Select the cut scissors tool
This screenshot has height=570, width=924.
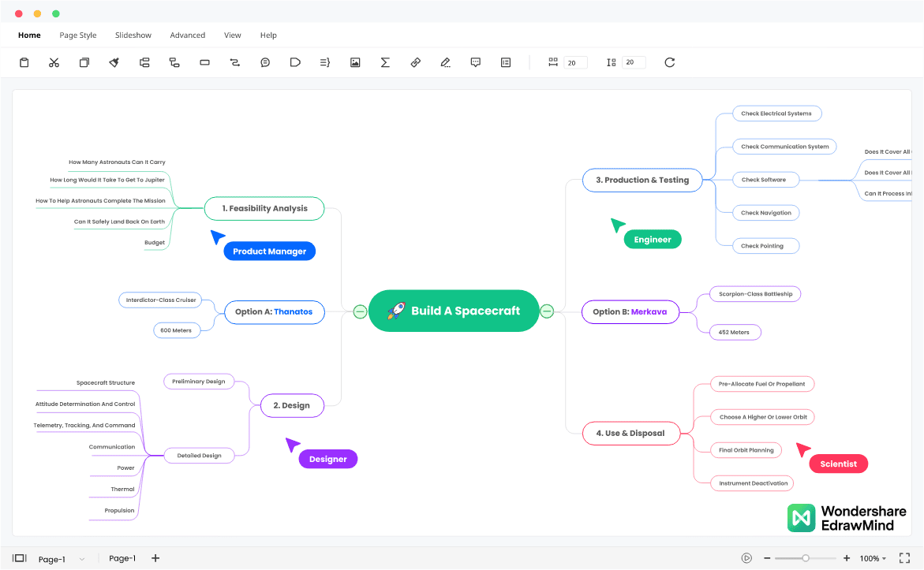pyautogui.click(x=54, y=62)
